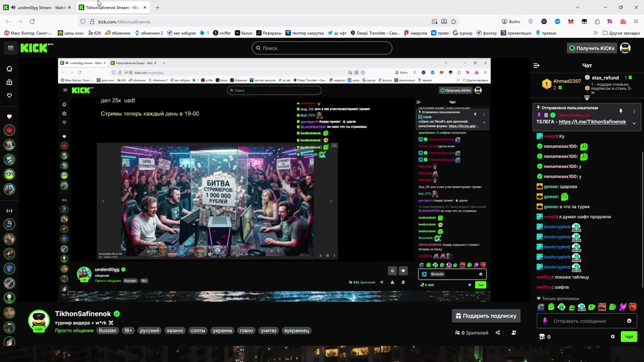The image size is (644, 362).
Task: Click the Поиск search field
Action: [x=322, y=48]
